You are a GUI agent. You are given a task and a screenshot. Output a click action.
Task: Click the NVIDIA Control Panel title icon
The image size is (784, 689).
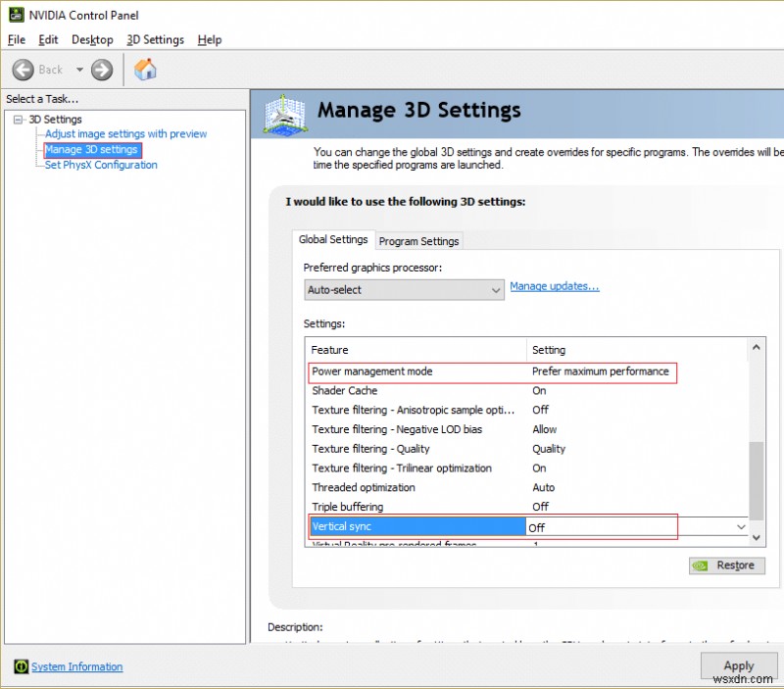coord(16,15)
